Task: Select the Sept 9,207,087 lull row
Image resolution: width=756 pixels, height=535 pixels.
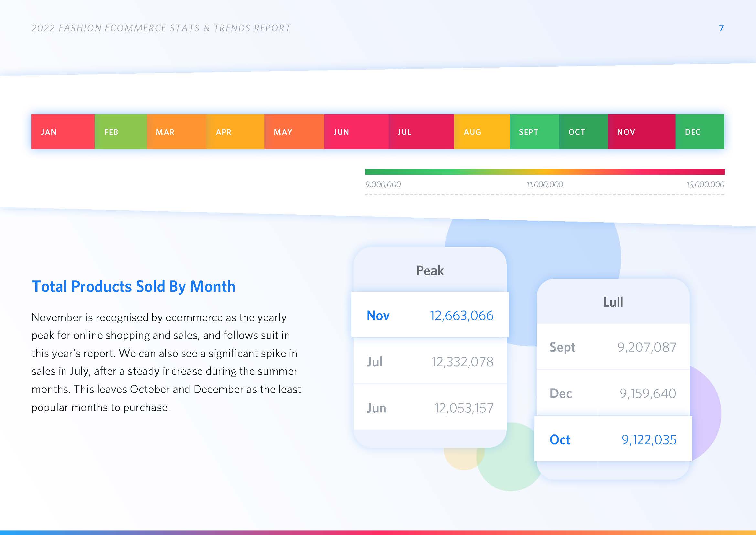Action: (x=613, y=347)
